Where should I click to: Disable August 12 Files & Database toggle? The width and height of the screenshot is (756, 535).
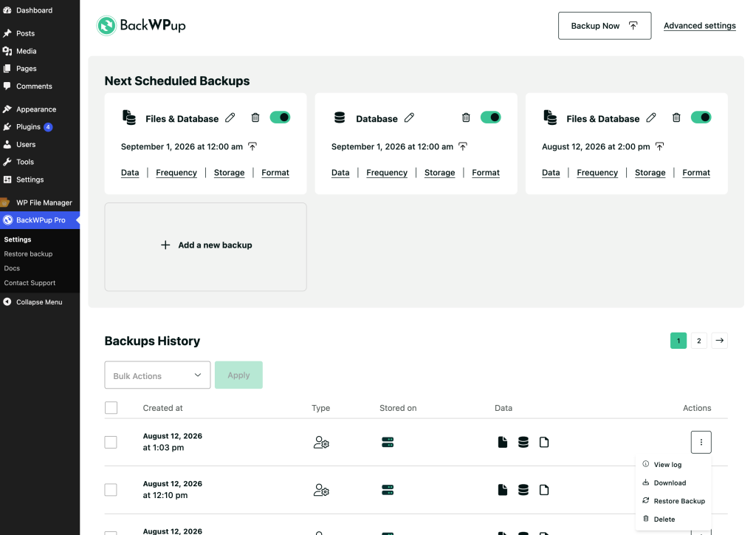[701, 117]
